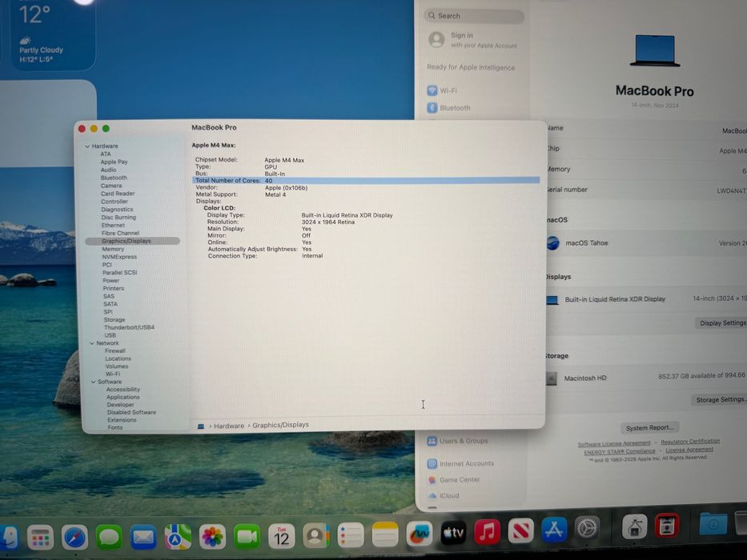747x560 pixels.
Task: Open Messages app in the Dock
Action: coord(109,538)
